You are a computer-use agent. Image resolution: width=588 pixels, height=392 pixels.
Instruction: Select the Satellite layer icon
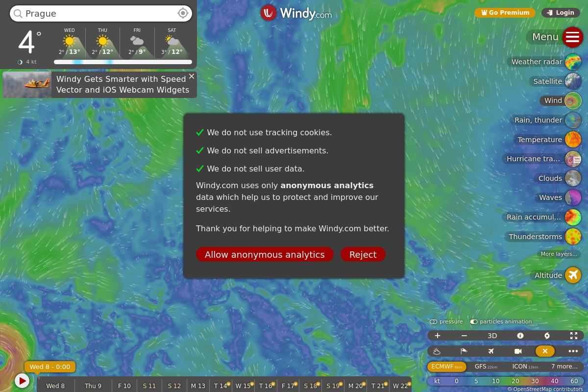tap(573, 81)
